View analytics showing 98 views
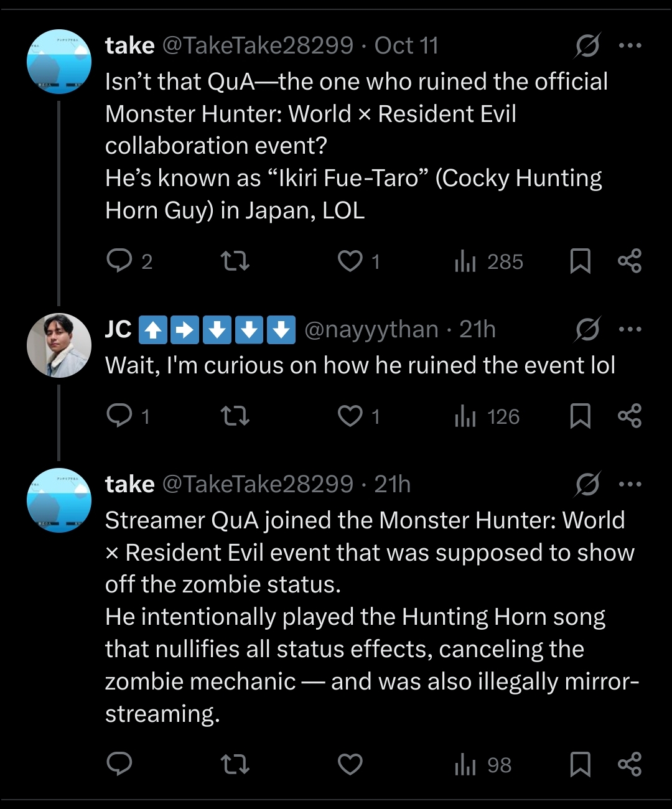The image size is (672, 809). click(x=483, y=765)
